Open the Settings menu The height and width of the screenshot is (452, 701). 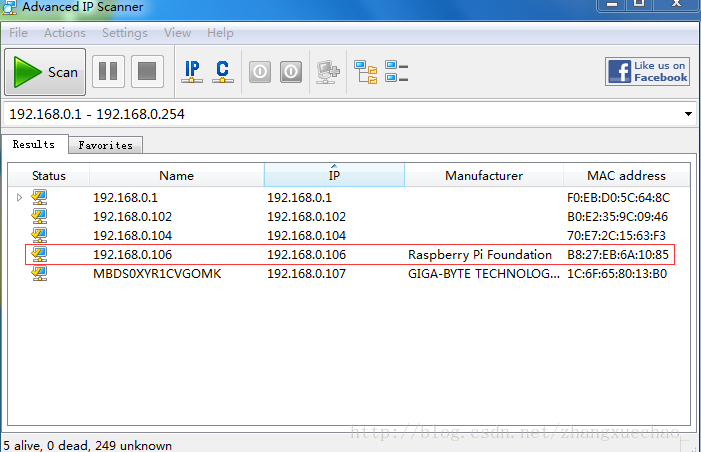(125, 33)
